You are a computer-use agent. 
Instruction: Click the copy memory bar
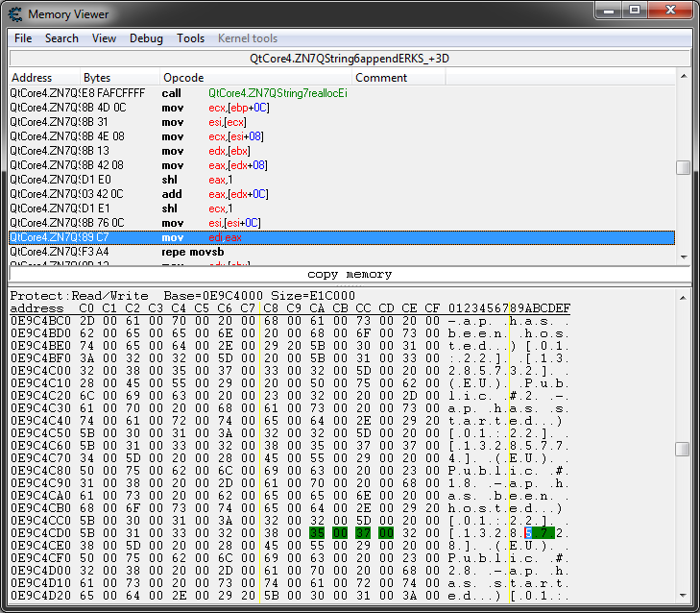pyautogui.click(x=350, y=275)
